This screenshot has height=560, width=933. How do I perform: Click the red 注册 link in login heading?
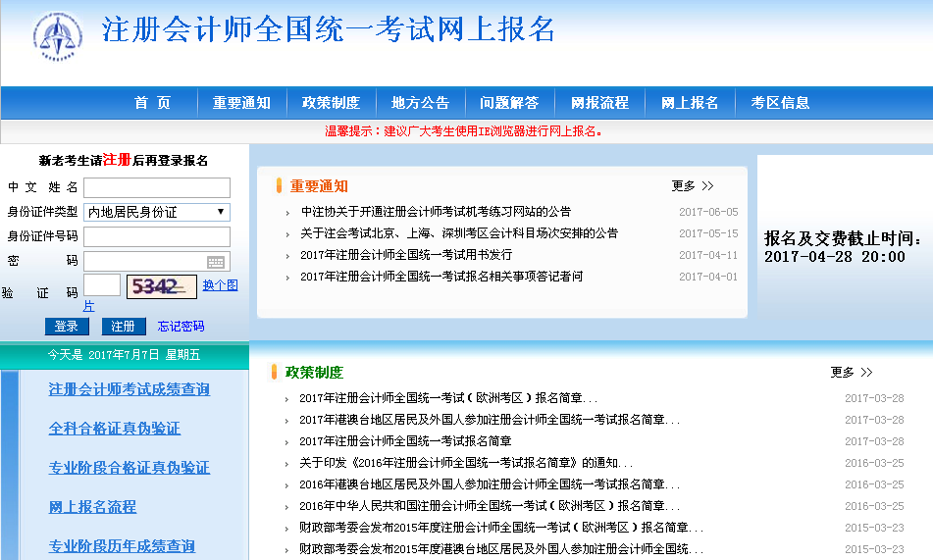117,160
